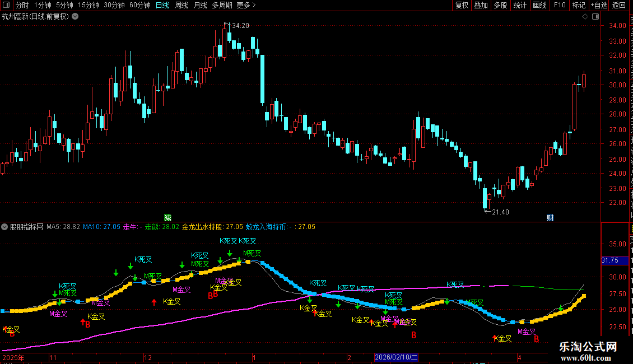The width and height of the screenshot is (633, 364).
Task: Click month 11 on the time axis
Action: [53, 357]
